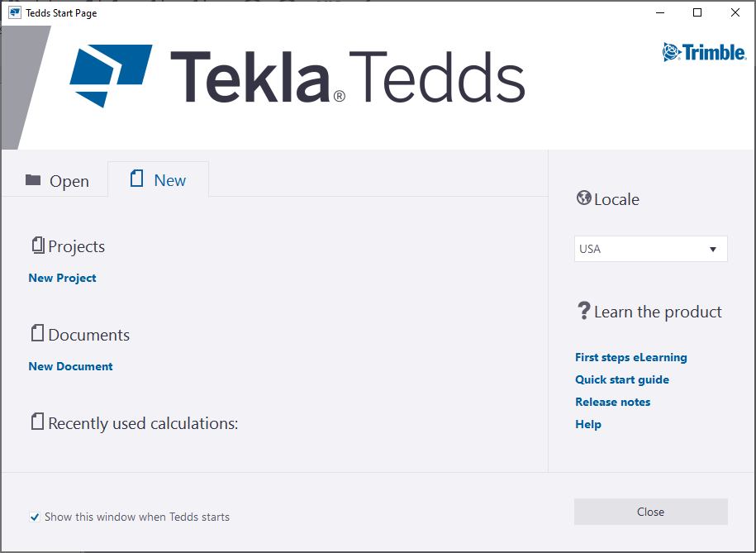Open the Help link

coord(588,424)
